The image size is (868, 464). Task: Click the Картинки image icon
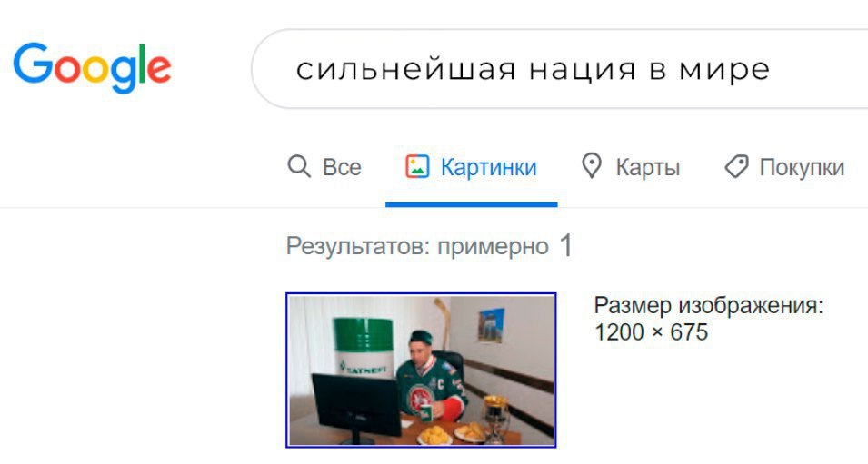[417, 166]
